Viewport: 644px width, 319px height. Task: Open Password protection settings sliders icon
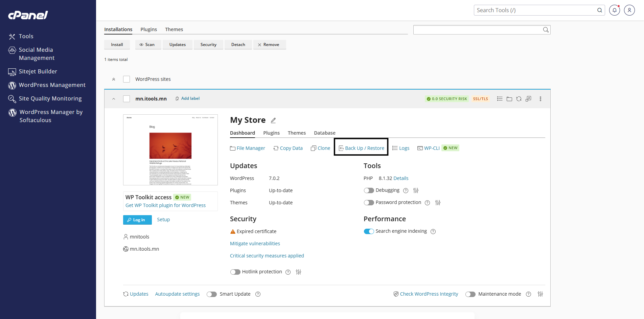(x=438, y=203)
